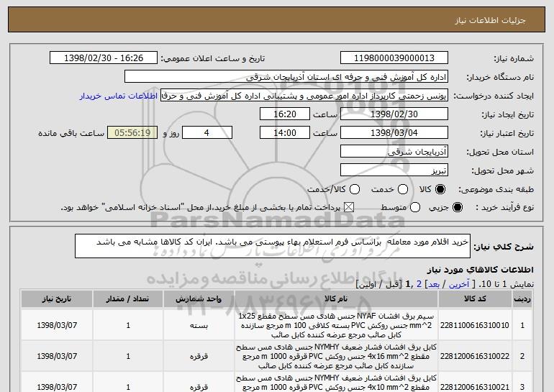Viewport: 554px width, 392px height.
Task: Click the need date 1398/03/07 in row 1
Action: pos(57,325)
